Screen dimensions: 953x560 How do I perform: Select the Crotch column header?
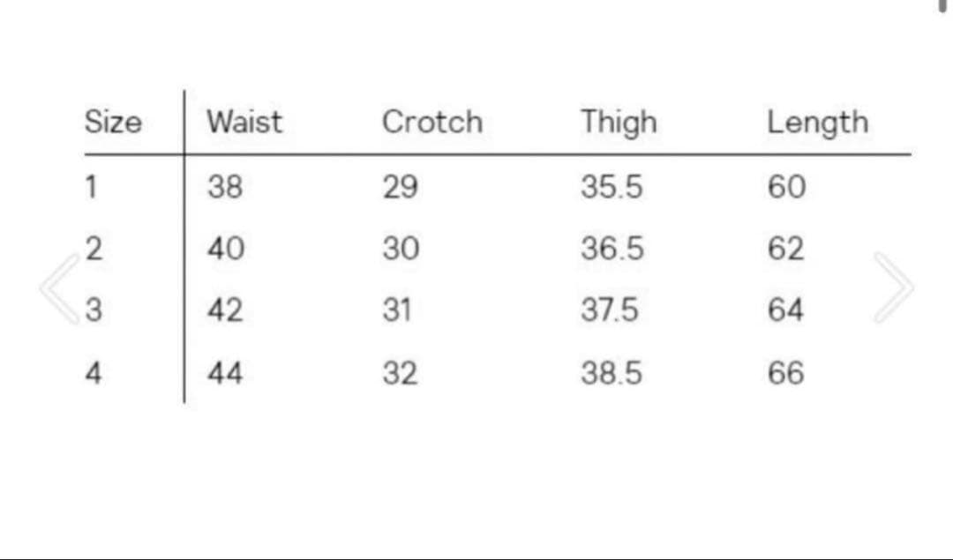(431, 122)
